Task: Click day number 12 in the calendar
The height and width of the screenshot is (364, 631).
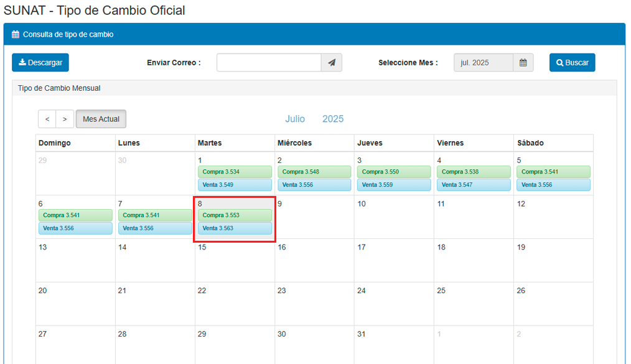Action: tap(521, 204)
